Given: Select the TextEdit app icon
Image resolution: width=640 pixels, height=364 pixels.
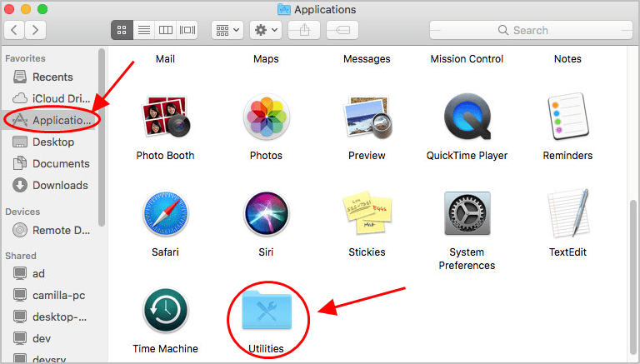Looking at the screenshot, I should [x=567, y=213].
